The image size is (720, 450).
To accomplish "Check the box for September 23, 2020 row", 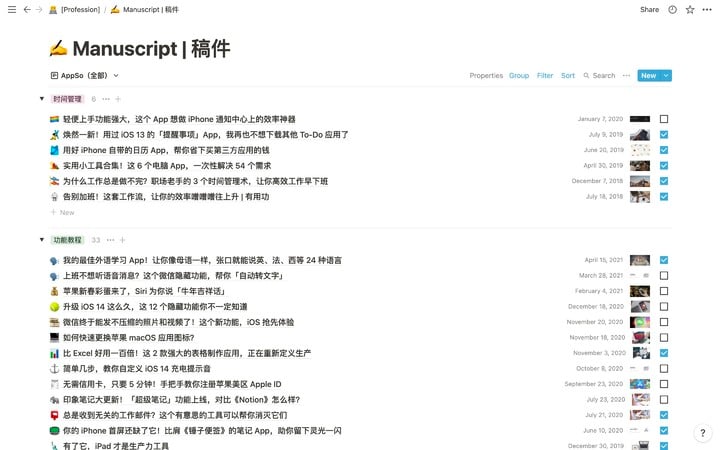I will click(x=664, y=384).
